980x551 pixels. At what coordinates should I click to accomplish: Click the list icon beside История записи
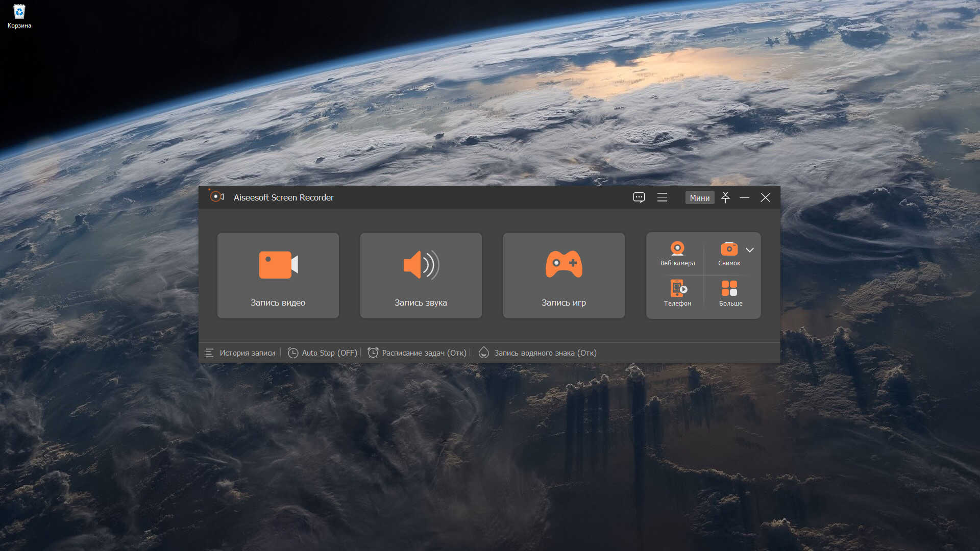tap(209, 353)
